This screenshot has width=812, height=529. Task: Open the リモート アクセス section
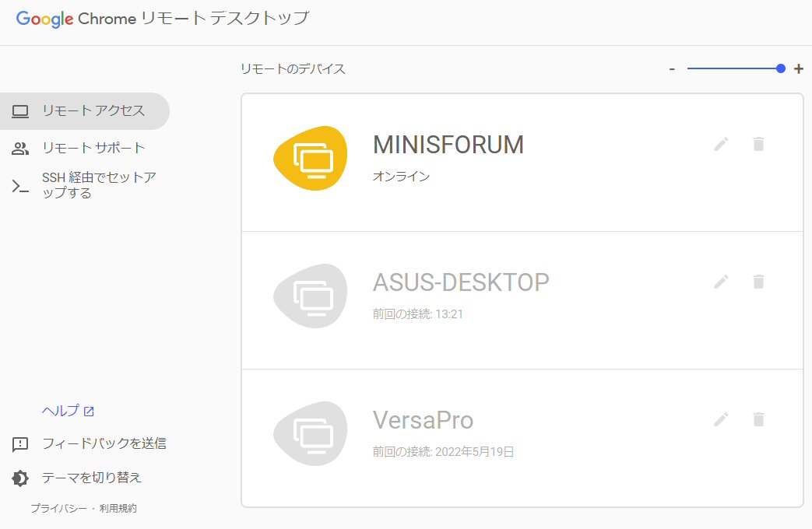point(84,110)
